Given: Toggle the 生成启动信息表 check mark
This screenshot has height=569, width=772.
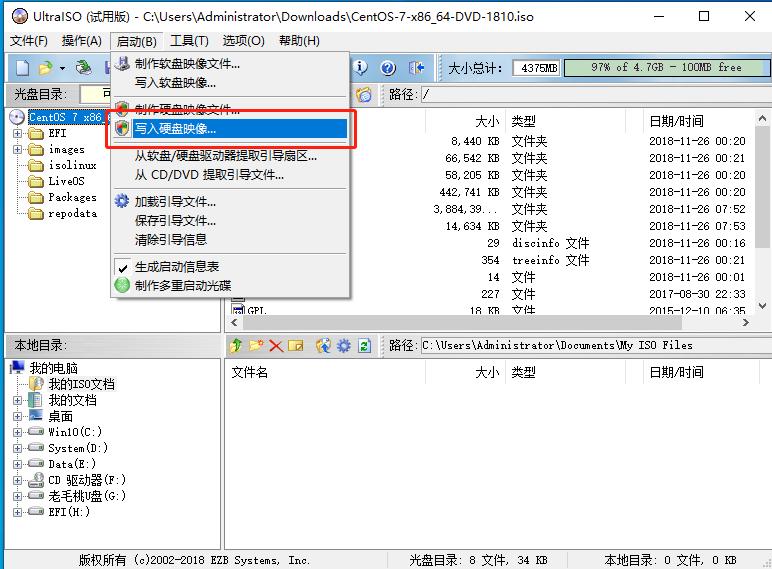Looking at the screenshot, I should (123, 267).
